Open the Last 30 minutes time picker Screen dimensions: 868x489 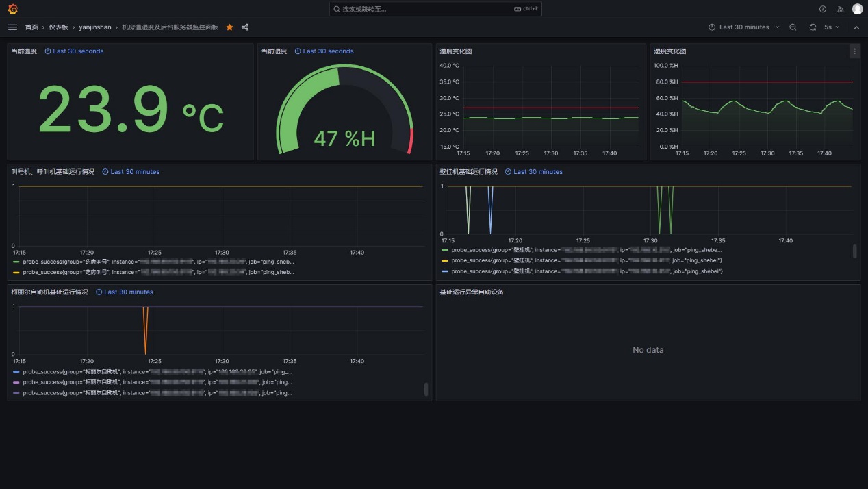point(743,27)
